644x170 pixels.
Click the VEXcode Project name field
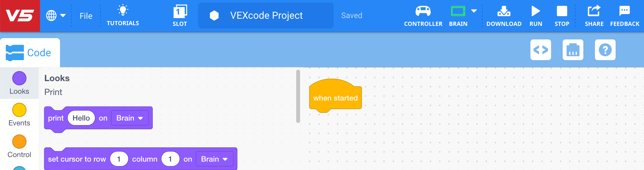click(x=266, y=16)
